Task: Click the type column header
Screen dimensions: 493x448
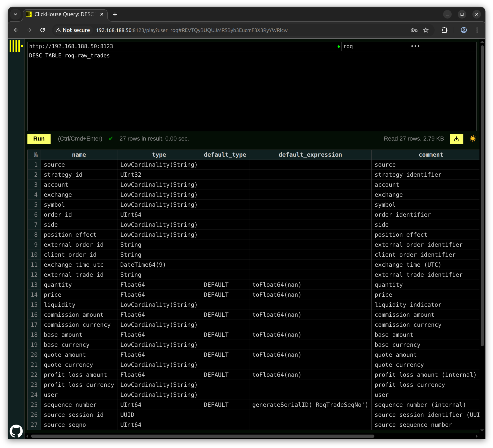Action: 159,155
